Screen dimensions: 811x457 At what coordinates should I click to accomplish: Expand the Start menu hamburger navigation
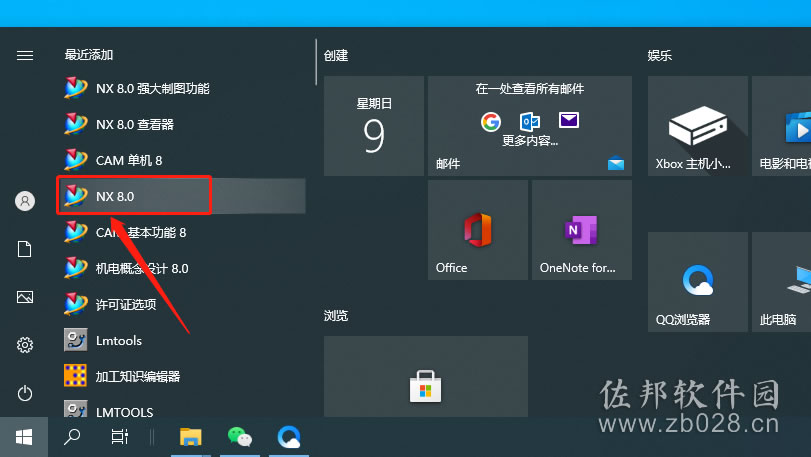click(25, 55)
